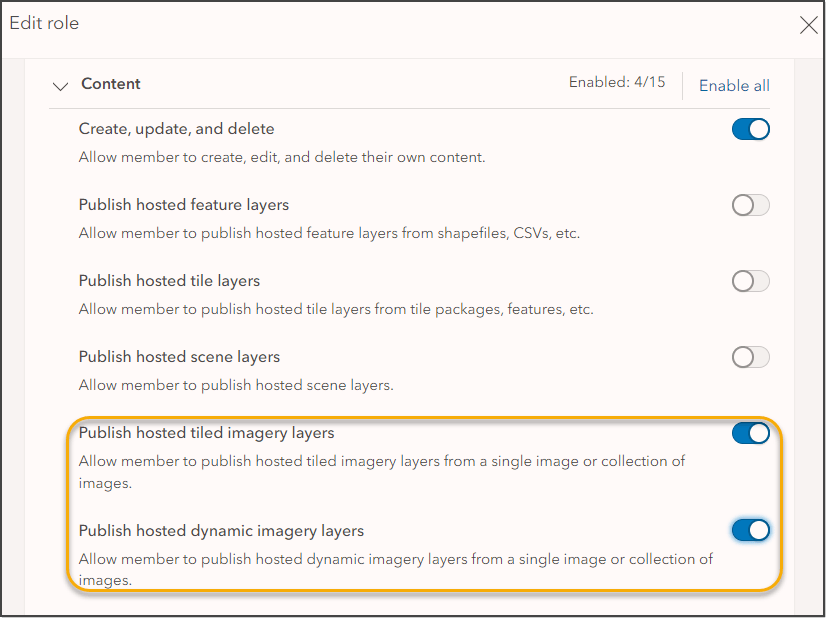Enable Publish hosted feature layers

click(x=751, y=205)
